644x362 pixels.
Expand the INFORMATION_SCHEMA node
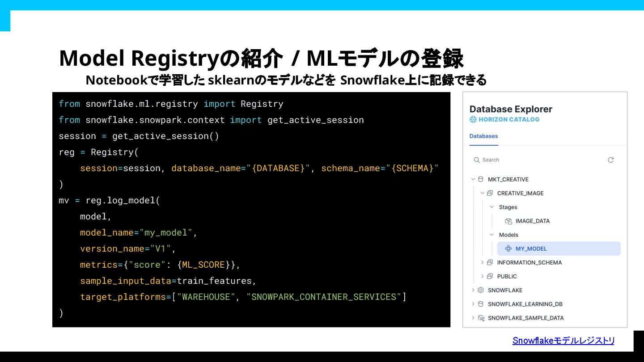pyautogui.click(x=483, y=262)
